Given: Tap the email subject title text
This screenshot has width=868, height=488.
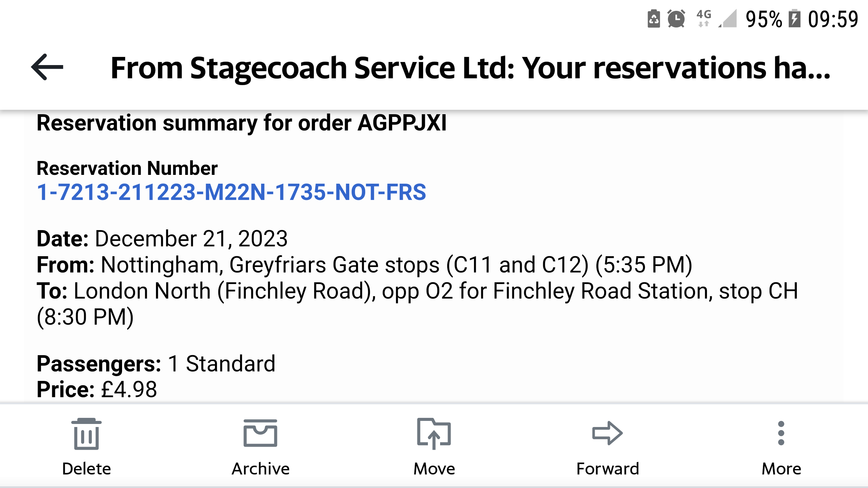Looking at the screenshot, I should 471,68.
